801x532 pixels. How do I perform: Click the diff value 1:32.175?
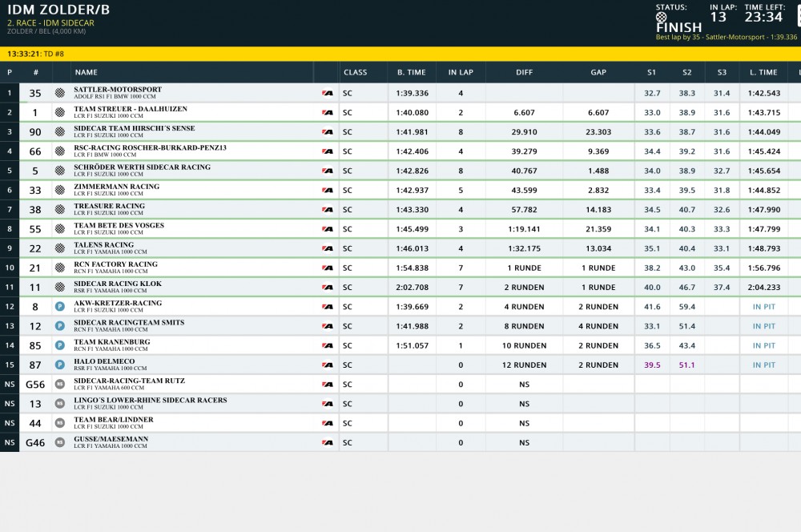(x=524, y=248)
